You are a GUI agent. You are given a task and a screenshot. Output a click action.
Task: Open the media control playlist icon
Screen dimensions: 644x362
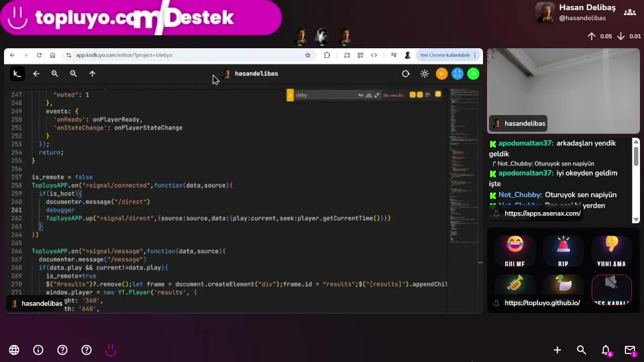[394, 55]
